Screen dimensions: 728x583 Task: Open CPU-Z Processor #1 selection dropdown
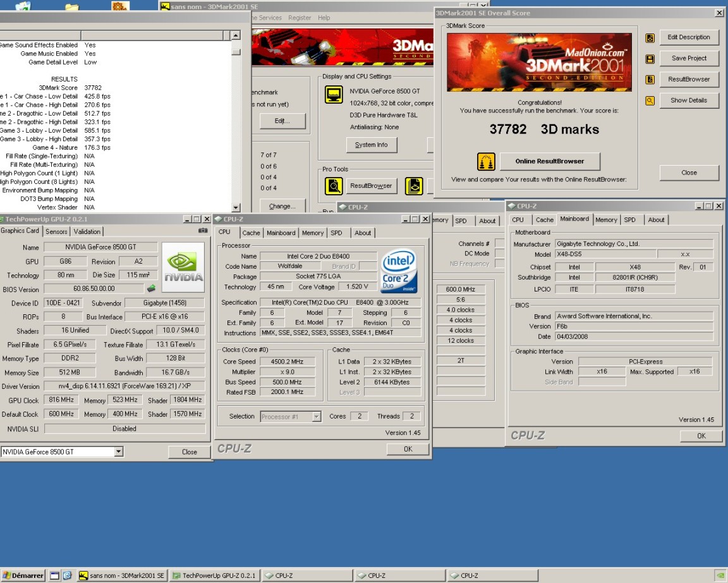click(316, 417)
